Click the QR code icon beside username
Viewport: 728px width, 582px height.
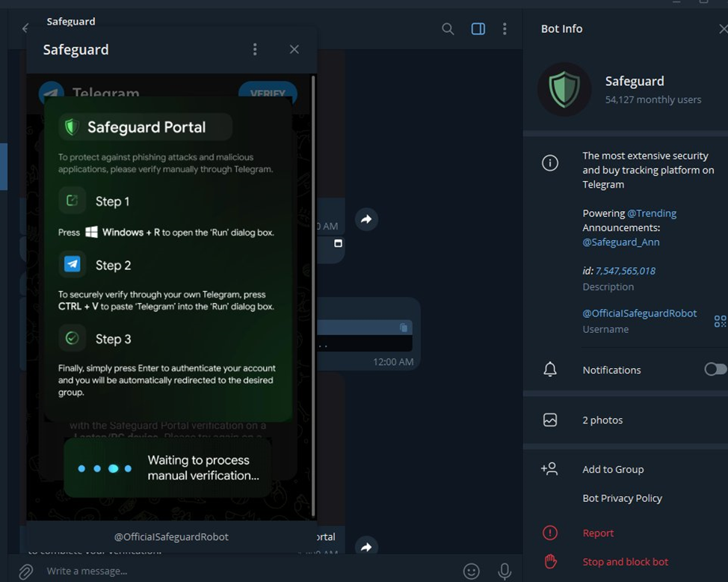720,321
